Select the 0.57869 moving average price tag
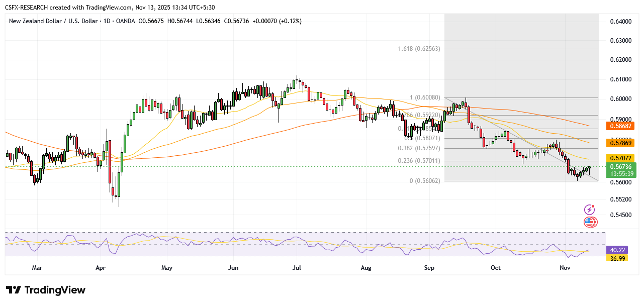This screenshot has height=305, width=644. (621, 143)
